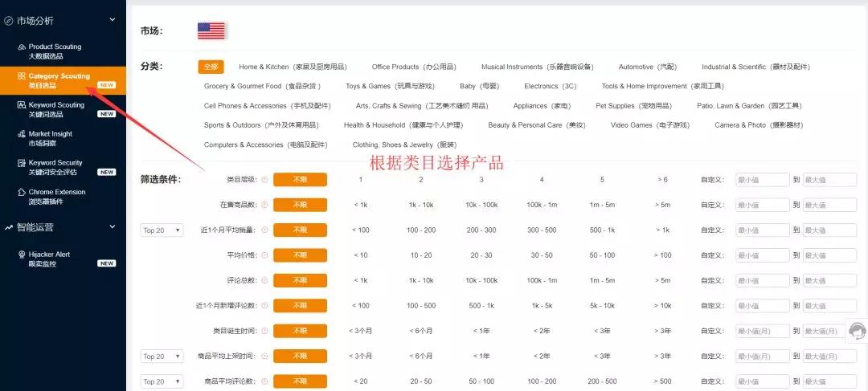This screenshot has height=391, width=868.
Task: Click the Keyword Security sidebar icon
Action: (22, 163)
